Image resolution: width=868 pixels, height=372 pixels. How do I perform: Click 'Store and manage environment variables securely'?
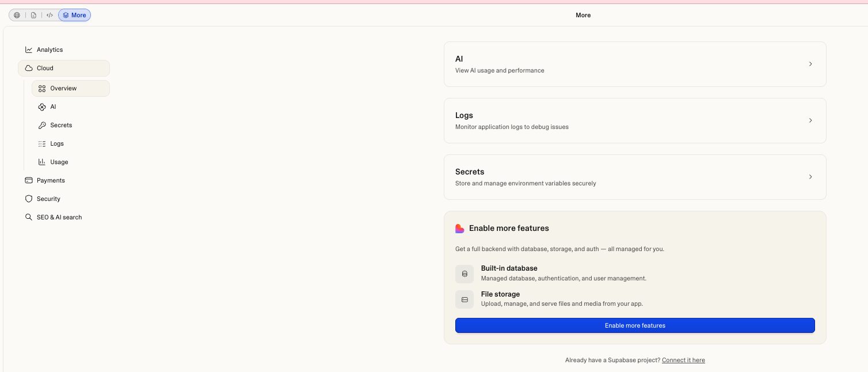526,184
